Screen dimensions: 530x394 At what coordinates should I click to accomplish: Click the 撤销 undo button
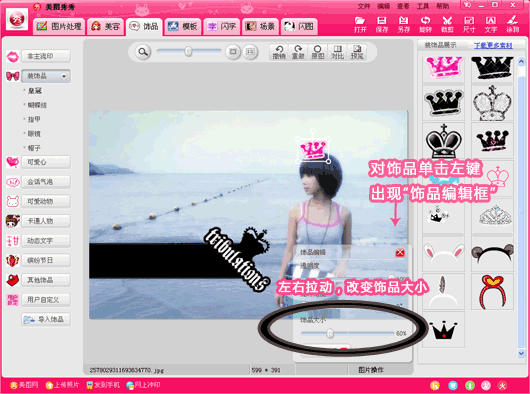(279, 52)
